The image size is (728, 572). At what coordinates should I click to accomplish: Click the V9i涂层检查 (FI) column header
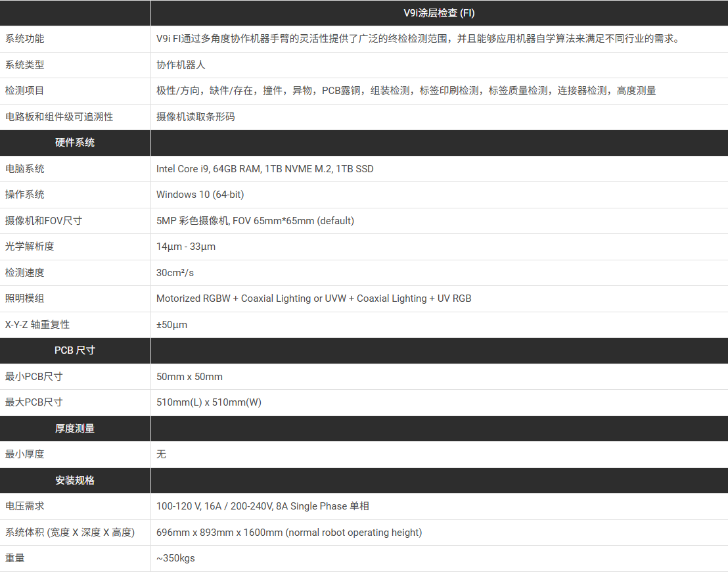tap(439, 12)
